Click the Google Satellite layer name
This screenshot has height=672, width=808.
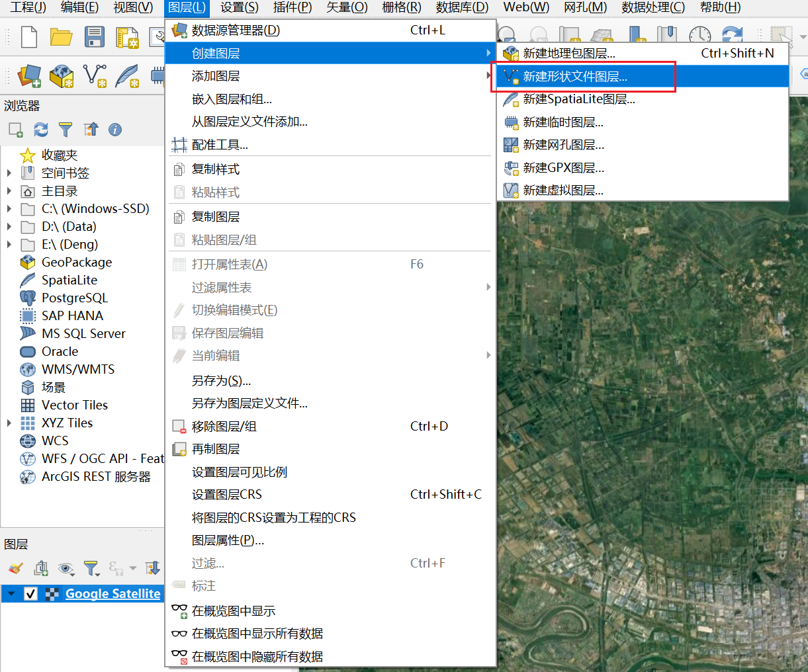tap(112, 594)
